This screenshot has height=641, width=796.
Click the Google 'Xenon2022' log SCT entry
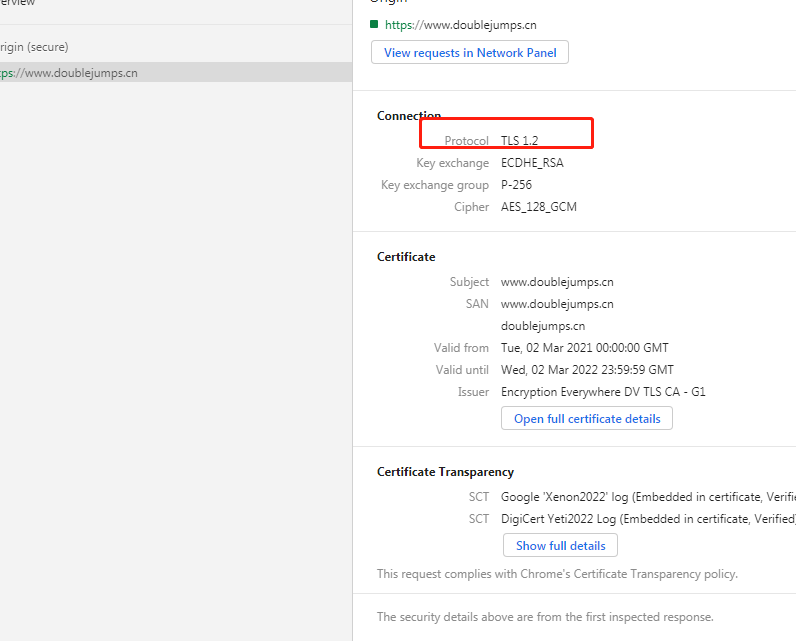pos(648,497)
